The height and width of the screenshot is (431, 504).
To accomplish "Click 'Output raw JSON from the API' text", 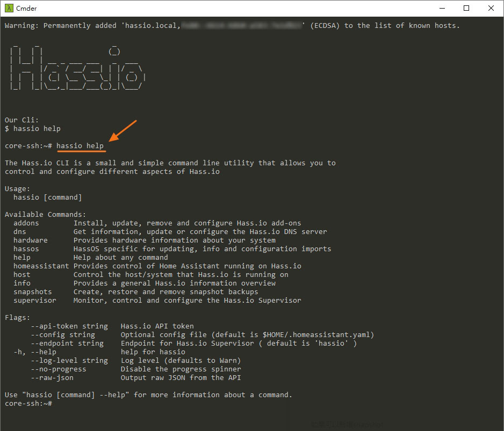I will (x=181, y=378).
